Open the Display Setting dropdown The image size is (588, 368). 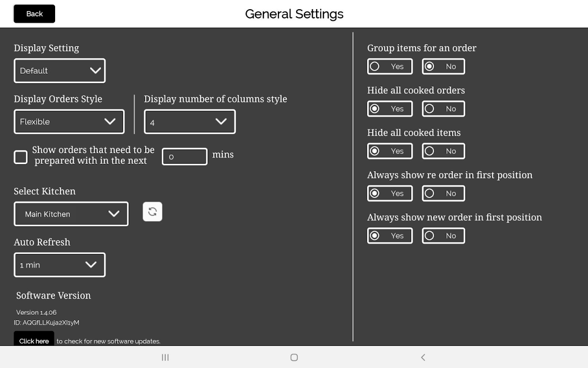(x=60, y=71)
